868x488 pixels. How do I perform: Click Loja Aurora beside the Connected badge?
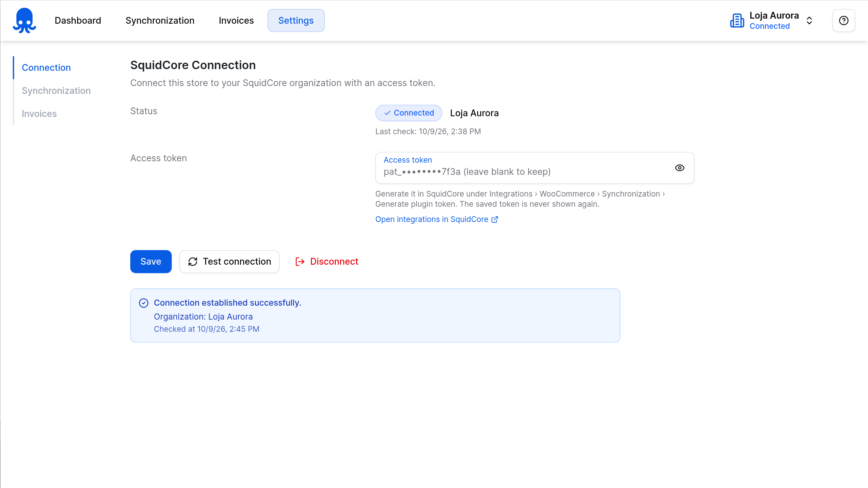coord(474,113)
